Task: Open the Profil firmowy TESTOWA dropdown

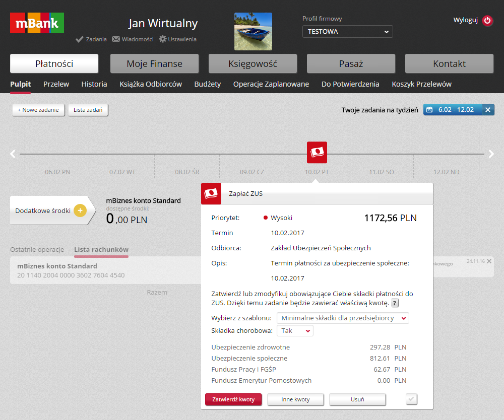Action: point(347,31)
